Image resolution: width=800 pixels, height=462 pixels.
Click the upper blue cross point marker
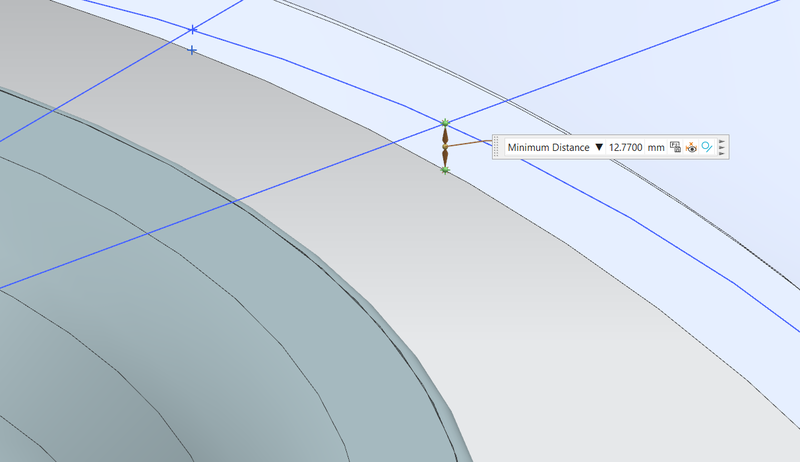[192, 29]
